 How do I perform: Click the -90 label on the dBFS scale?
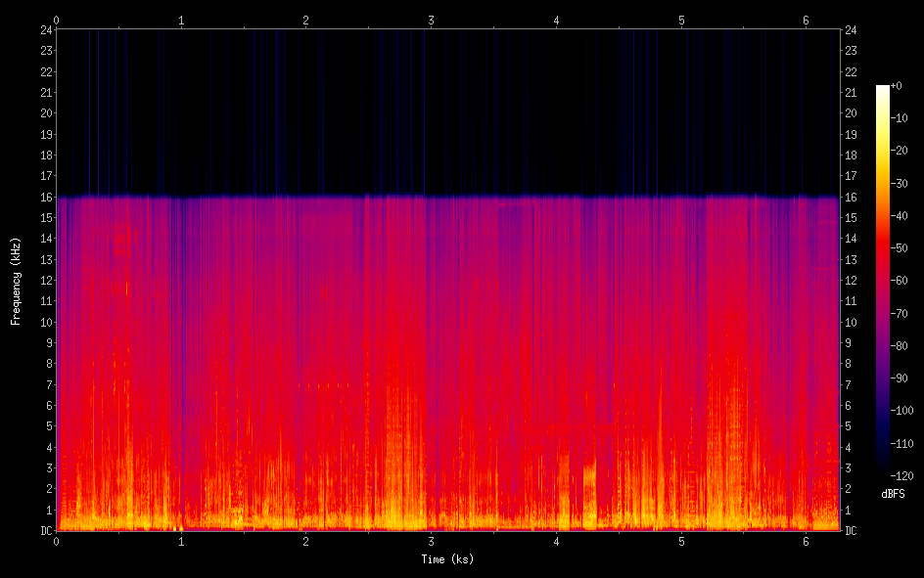(900, 378)
